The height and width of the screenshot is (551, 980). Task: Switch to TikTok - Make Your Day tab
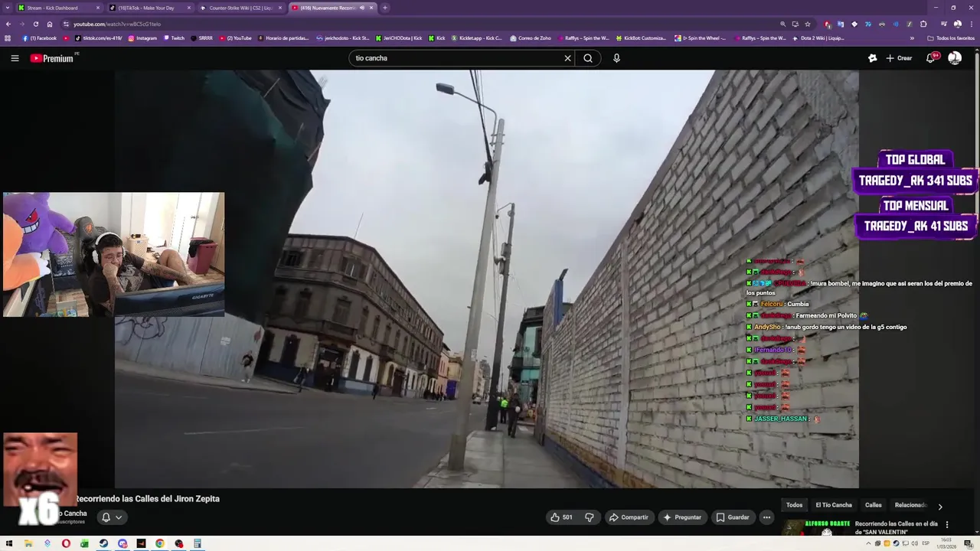point(149,8)
